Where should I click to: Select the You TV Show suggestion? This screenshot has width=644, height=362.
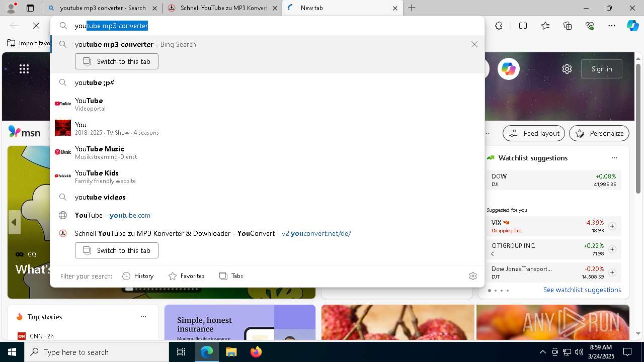(x=267, y=128)
